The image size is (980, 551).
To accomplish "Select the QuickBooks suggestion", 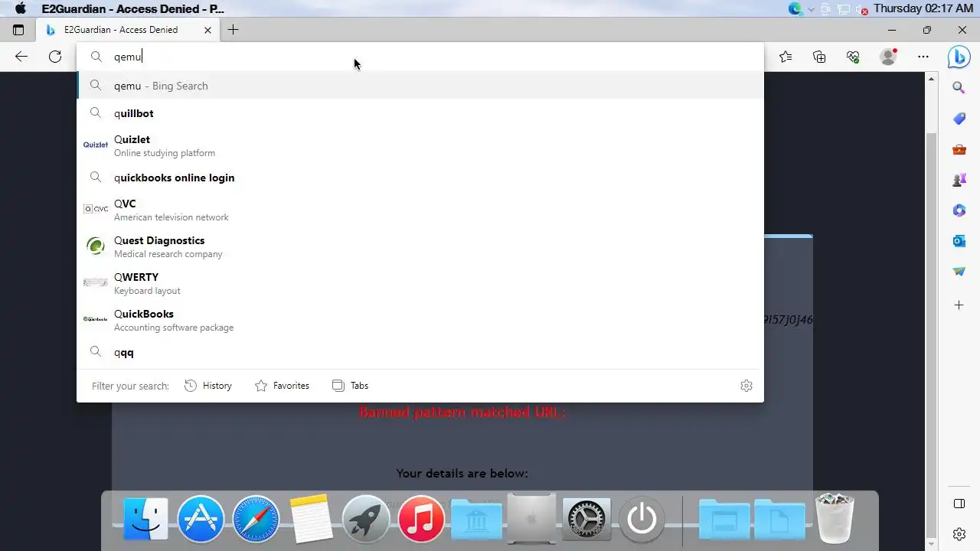I will point(420,320).
